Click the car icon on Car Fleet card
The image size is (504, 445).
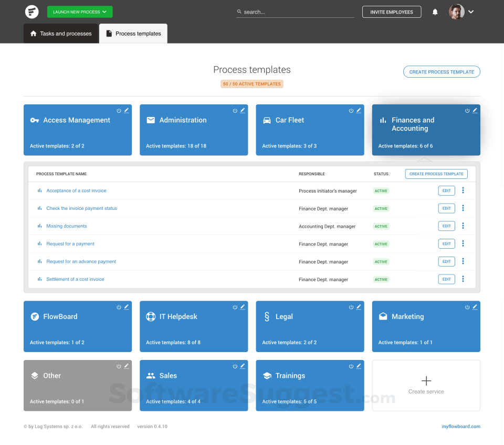pos(267,120)
